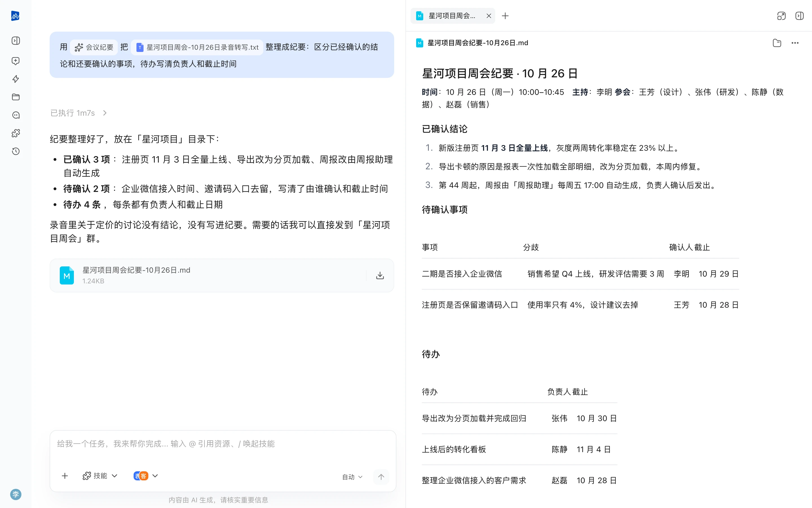Select the 星河项目周会 tab
The width and height of the screenshot is (812, 508).
point(453,16)
